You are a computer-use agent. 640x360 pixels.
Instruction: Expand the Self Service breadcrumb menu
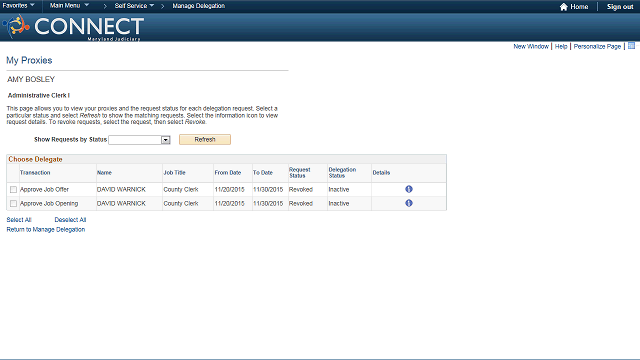(x=134, y=6)
